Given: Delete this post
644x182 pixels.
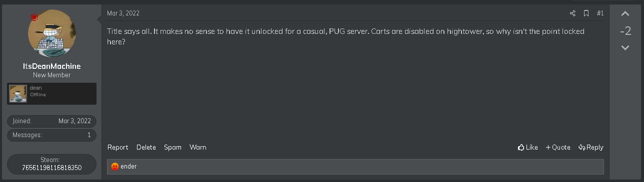Looking at the screenshot, I should click(146, 147).
